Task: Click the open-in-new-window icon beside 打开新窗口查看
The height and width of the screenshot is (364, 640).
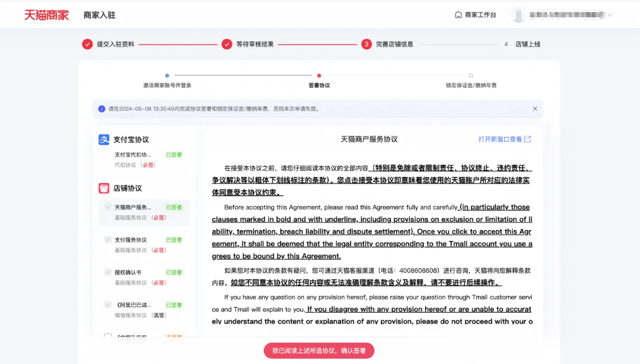Action: pyautogui.click(x=528, y=139)
